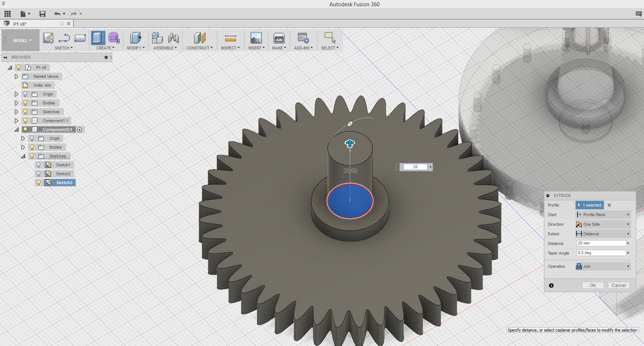Open the ASSEMBLE menu
Viewport: 644px width, 346px height.
(165, 48)
